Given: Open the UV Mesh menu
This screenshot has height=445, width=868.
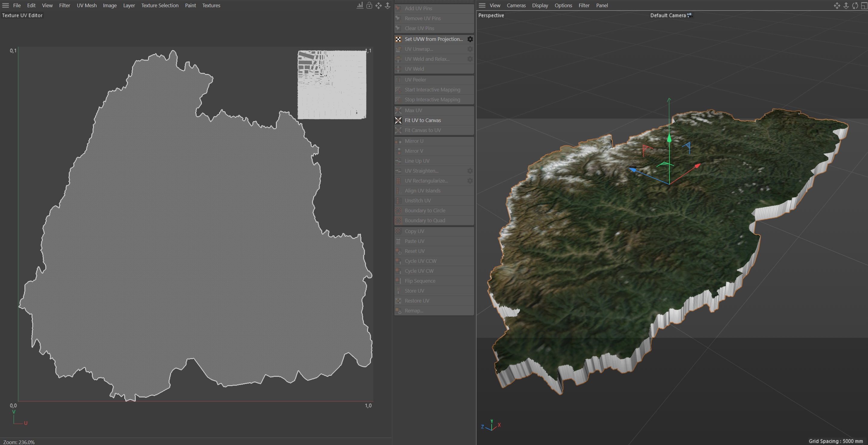Looking at the screenshot, I should click(87, 5).
